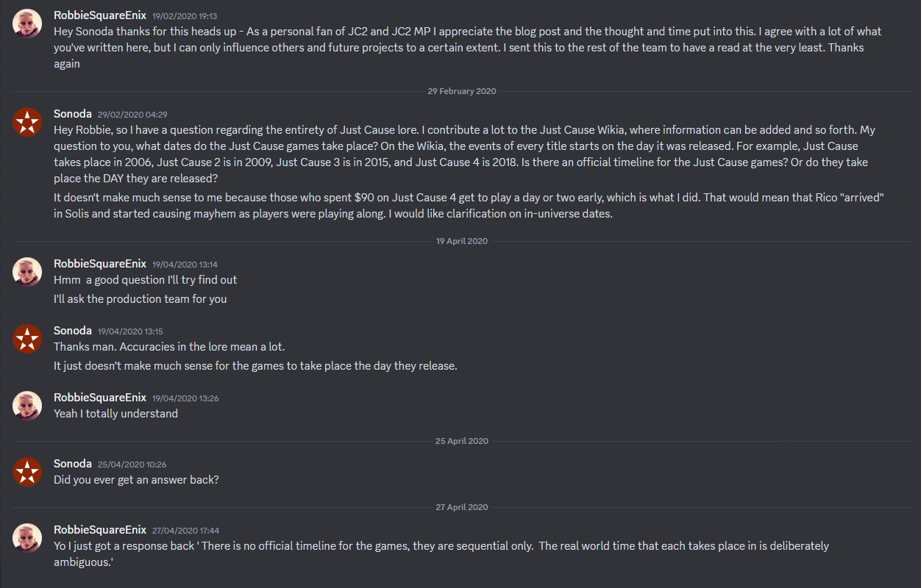
Task: Open Sonoda's avatar on the 29/02/2020 message
Action: (x=27, y=122)
